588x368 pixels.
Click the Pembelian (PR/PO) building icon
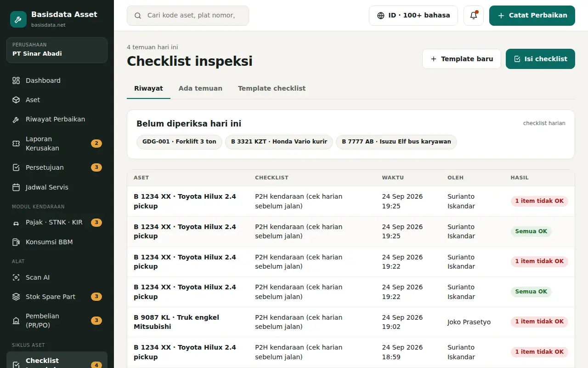click(16, 321)
